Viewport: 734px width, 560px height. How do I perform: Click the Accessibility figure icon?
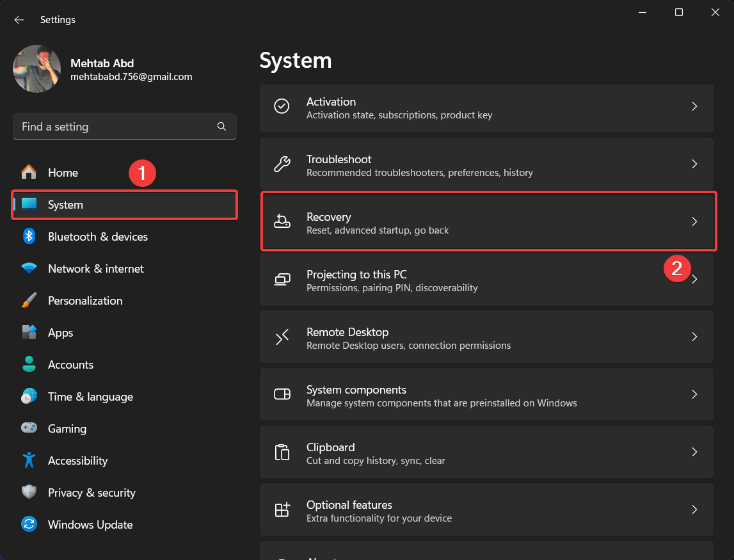[29, 460]
